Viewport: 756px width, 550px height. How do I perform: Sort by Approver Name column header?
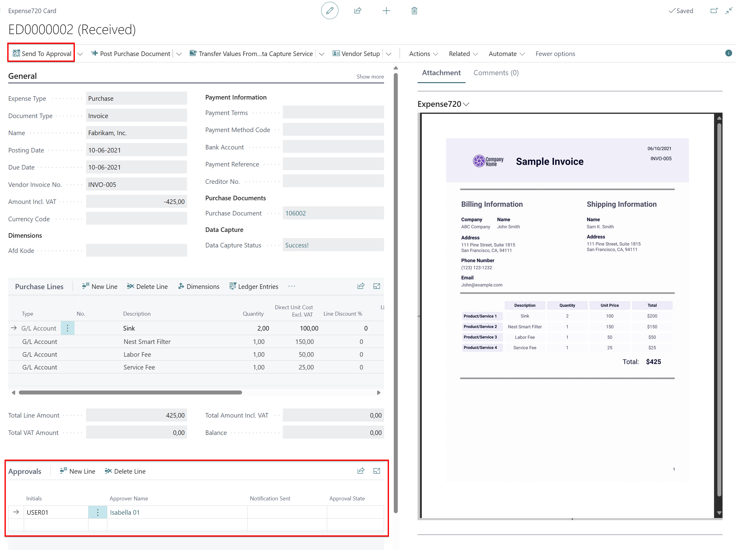[129, 499]
